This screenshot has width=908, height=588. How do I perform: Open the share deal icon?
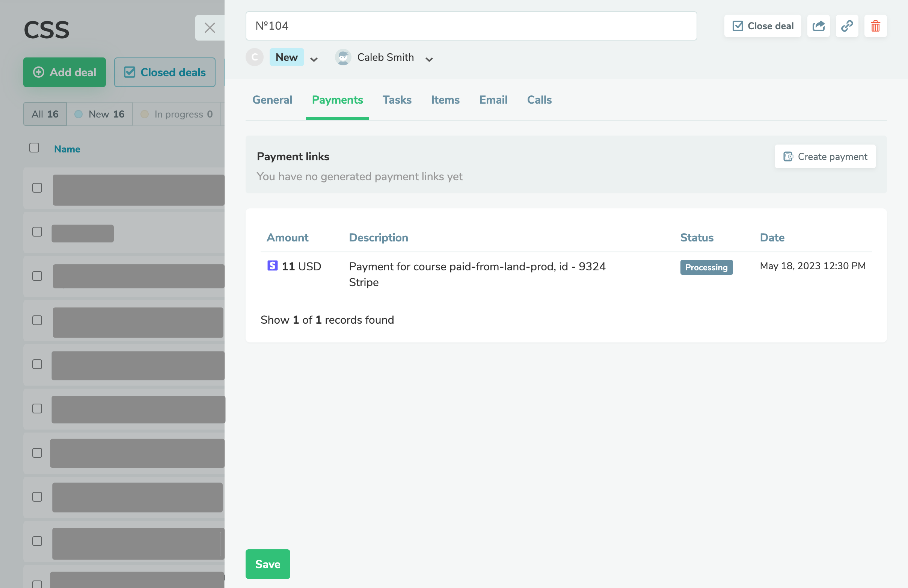click(818, 26)
